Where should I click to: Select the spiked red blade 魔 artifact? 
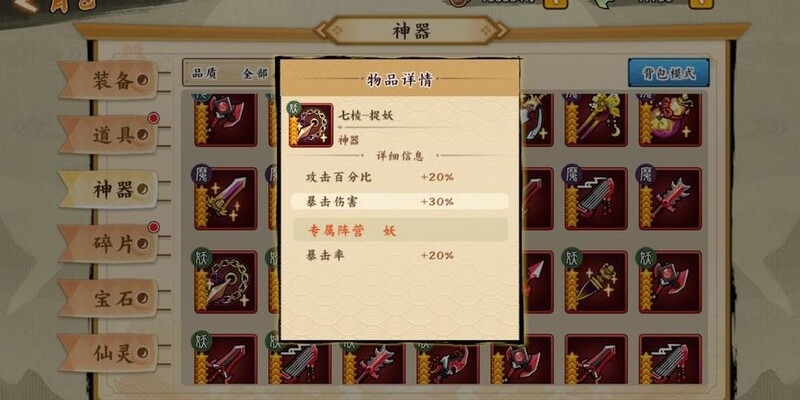[670, 198]
